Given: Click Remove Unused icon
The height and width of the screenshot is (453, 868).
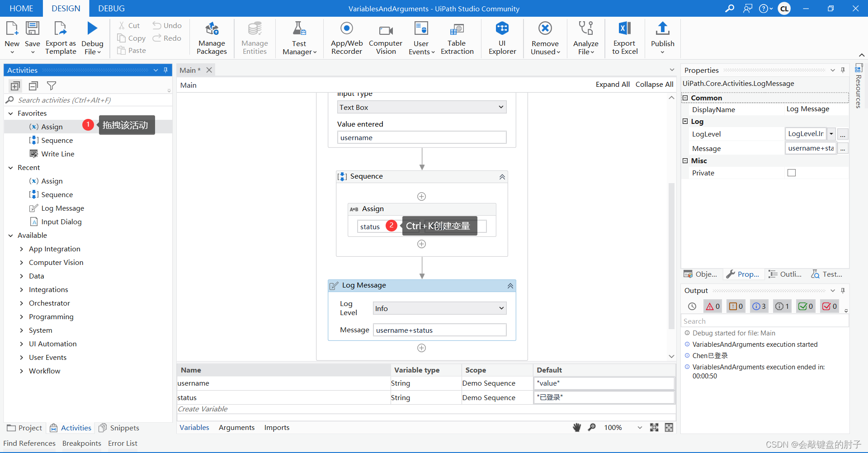Looking at the screenshot, I should point(545,29).
